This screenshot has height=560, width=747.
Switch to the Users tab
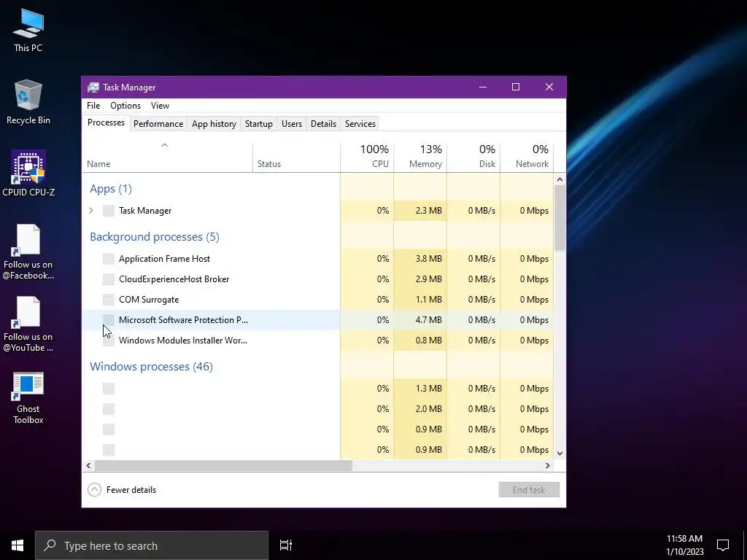tap(292, 124)
